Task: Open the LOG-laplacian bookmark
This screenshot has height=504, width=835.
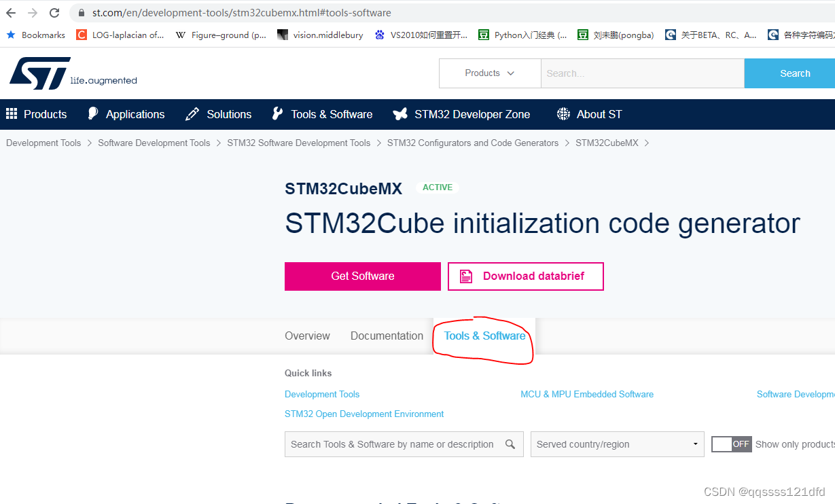Action: click(x=120, y=35)
